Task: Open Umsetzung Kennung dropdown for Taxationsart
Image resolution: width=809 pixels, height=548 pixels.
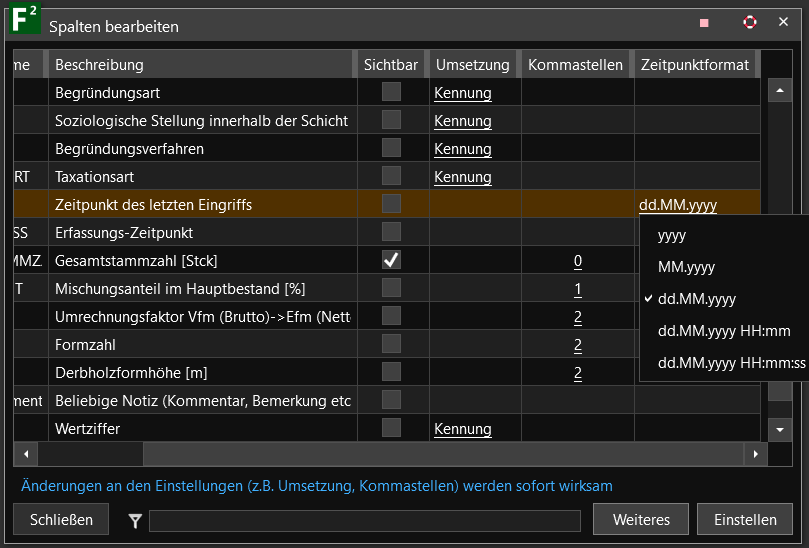Action: 462,177
